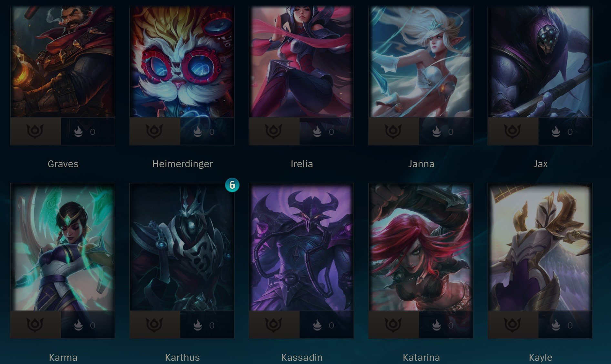Click the mastery points flame icon under Jax
Screen dimensions: 611x364
(x=556, y=132)
